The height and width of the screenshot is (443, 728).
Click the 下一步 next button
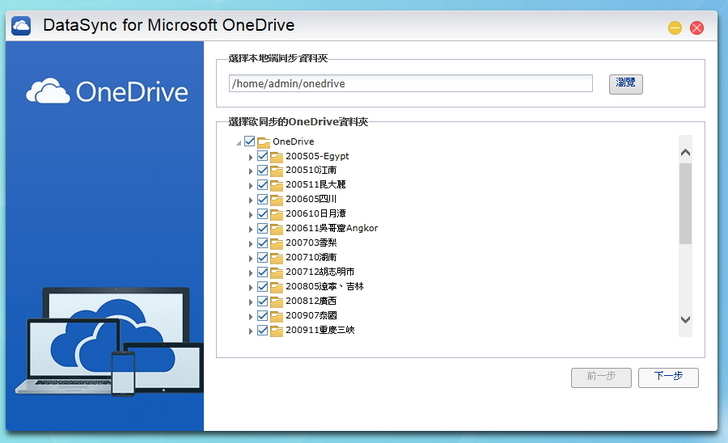668,377
